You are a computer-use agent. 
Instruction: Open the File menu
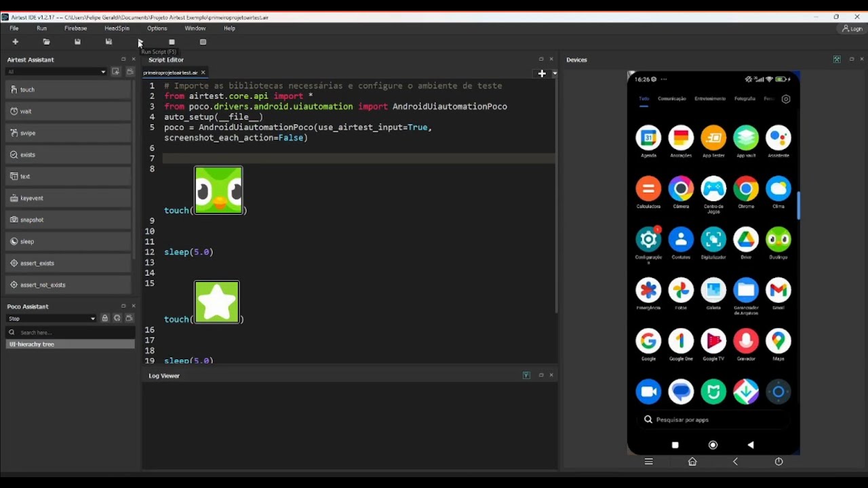pos(14,28)
